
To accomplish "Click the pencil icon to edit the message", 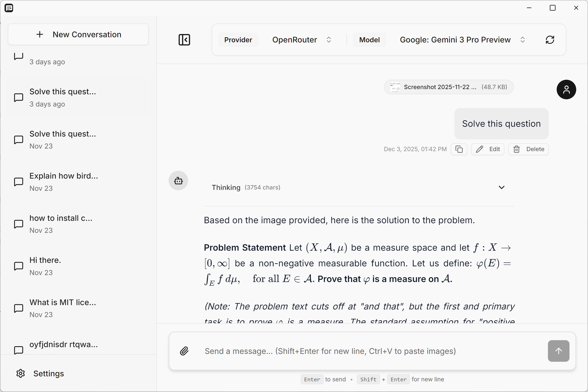I will click(480, 149).
